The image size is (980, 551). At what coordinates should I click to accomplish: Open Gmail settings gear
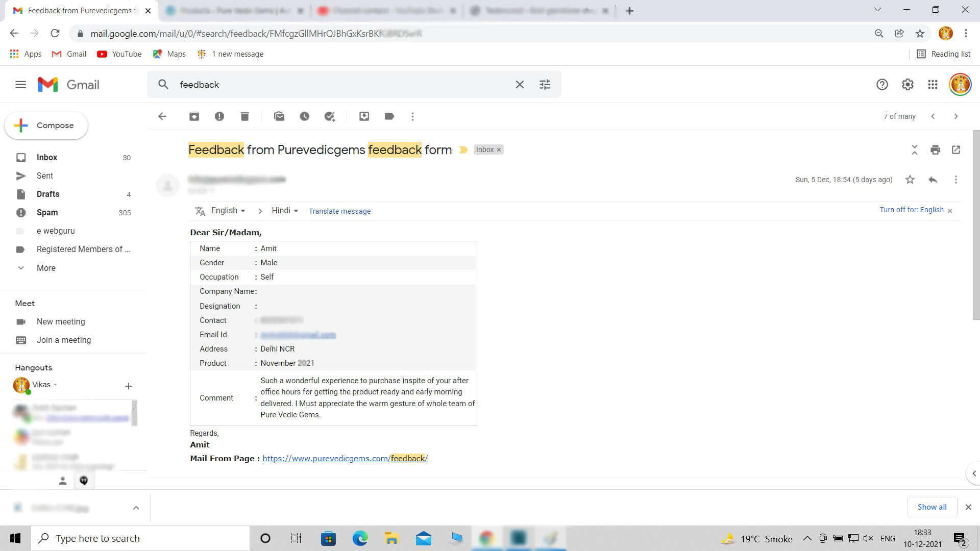[x=908, y=85]
